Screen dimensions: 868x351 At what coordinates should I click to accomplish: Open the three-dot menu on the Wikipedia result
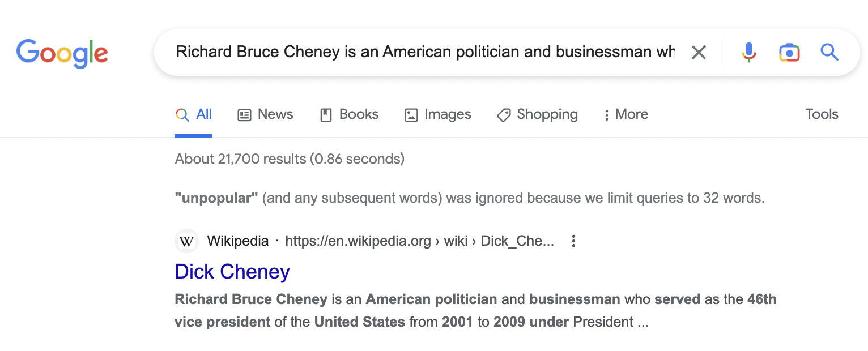tap(573, 241)
